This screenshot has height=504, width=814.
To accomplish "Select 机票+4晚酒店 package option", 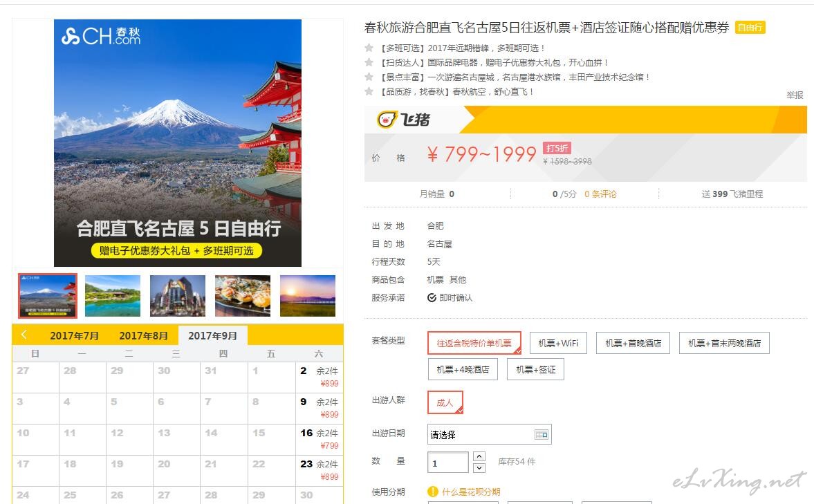I will 463,370.
